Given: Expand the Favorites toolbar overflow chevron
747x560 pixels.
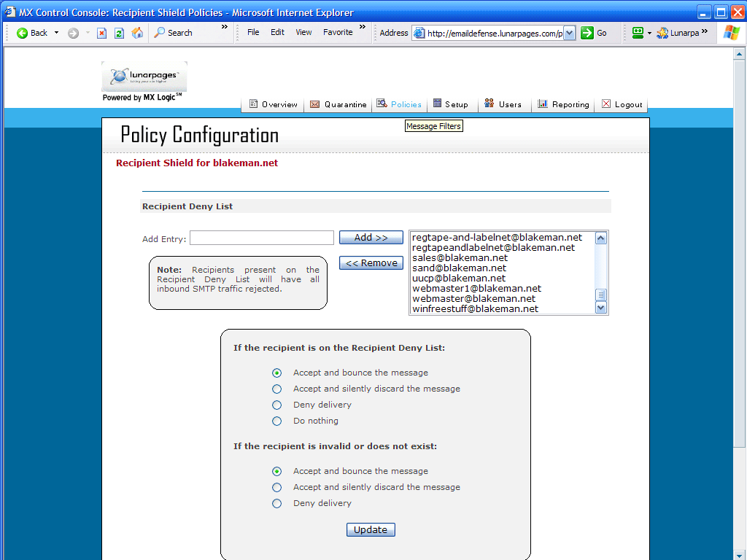Looking at the screenshot, I should tap(363, 28).
